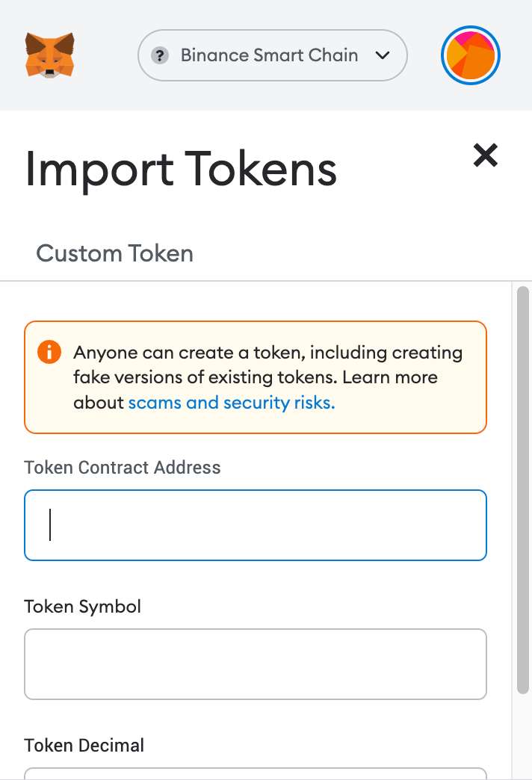
Task: Click the Binance Smart Chain network name
Action: [x=269, y=55]
